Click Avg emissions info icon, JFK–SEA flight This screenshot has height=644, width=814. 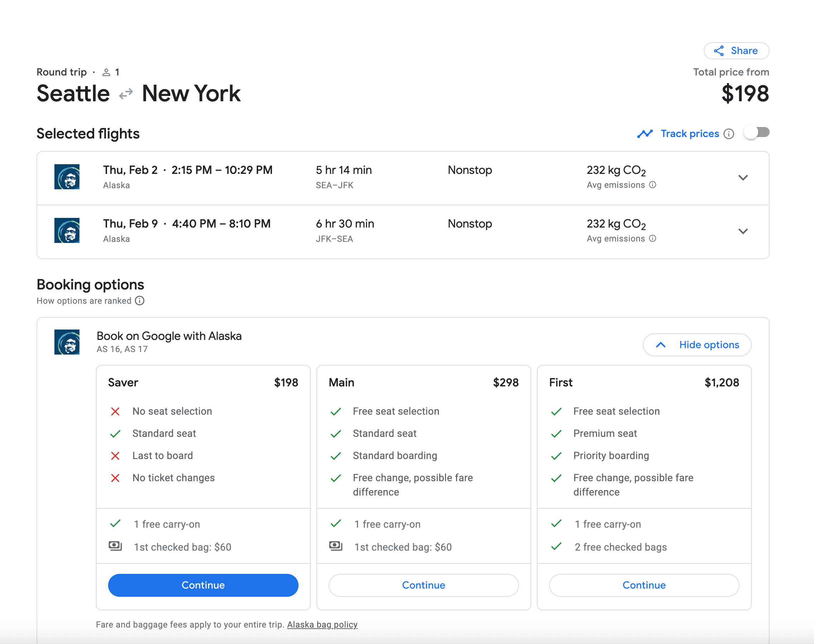pos(653,238)
